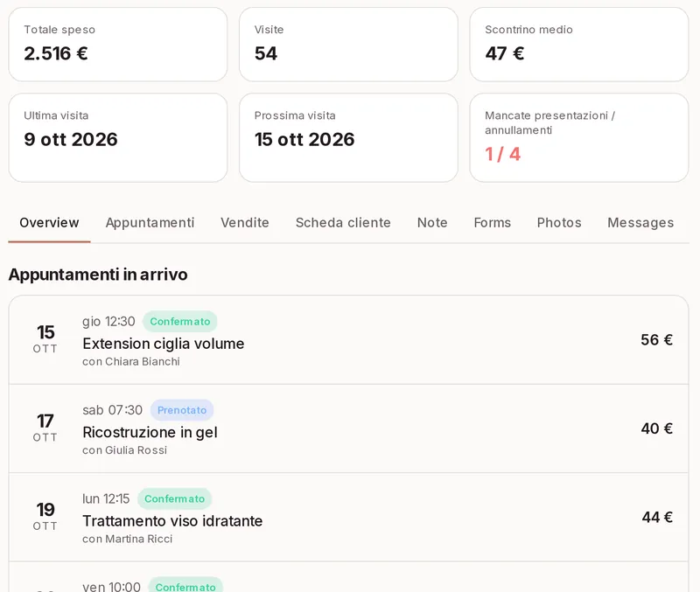Click the Prossima visita date 15 ott 2026
The height and width of the screenshot is (592, 700).
point(304,140)
